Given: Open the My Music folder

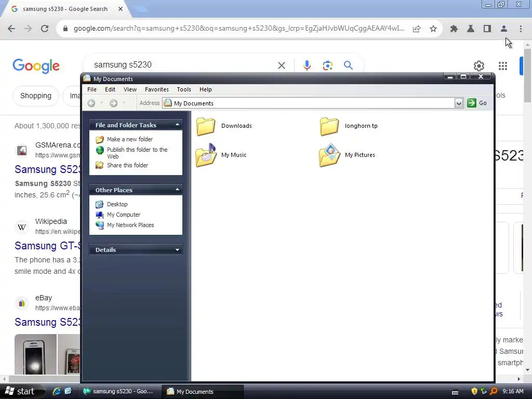Looking at the screenshot, I should tap(221, 155).
